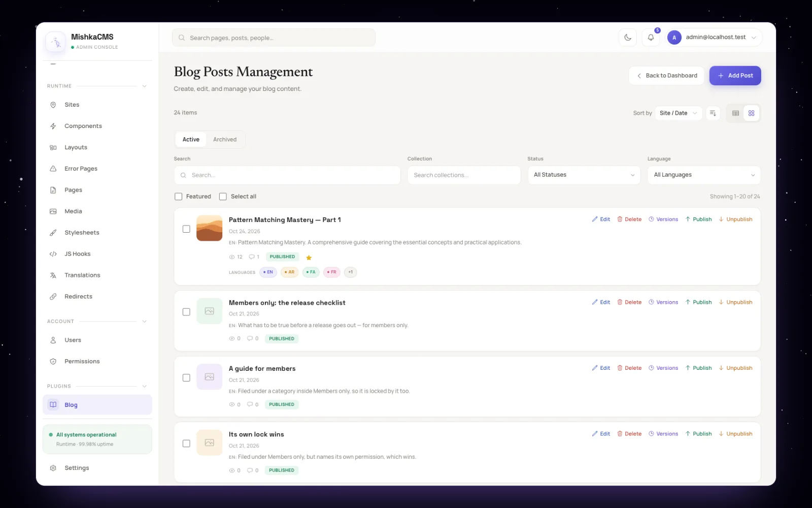812x508 pixels.
Task: Open the Blog plugin menu item
Action: coord(97,405)
